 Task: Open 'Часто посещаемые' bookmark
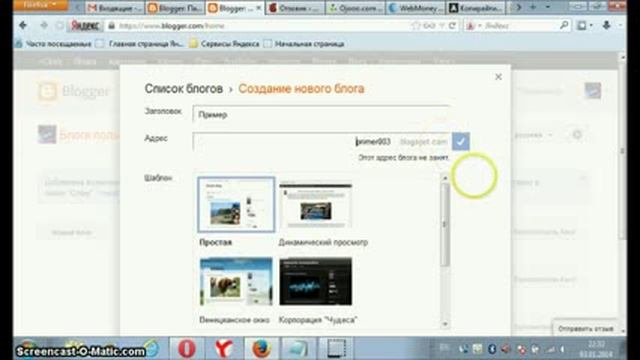(x=53, y=44)
